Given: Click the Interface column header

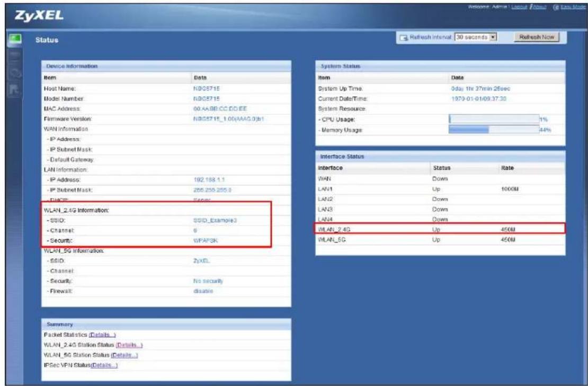Looking at the screenshot, I should [330, 168].
